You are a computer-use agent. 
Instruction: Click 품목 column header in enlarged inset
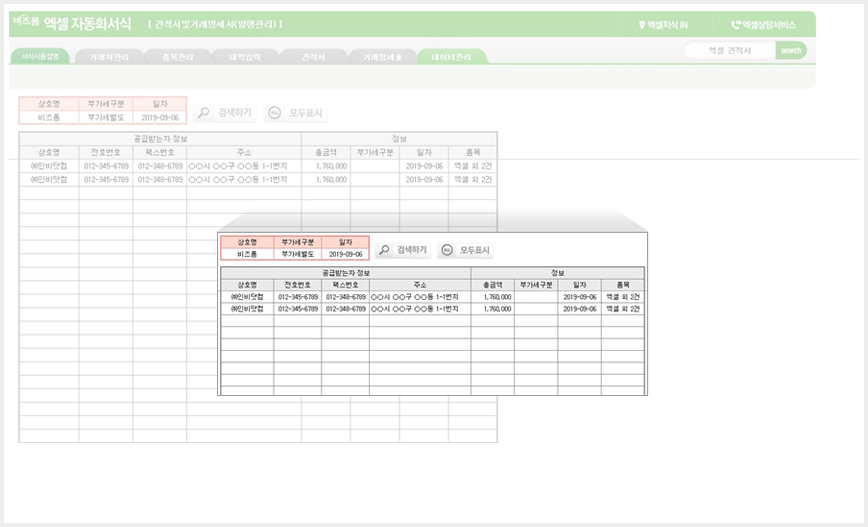coord(623,285)
